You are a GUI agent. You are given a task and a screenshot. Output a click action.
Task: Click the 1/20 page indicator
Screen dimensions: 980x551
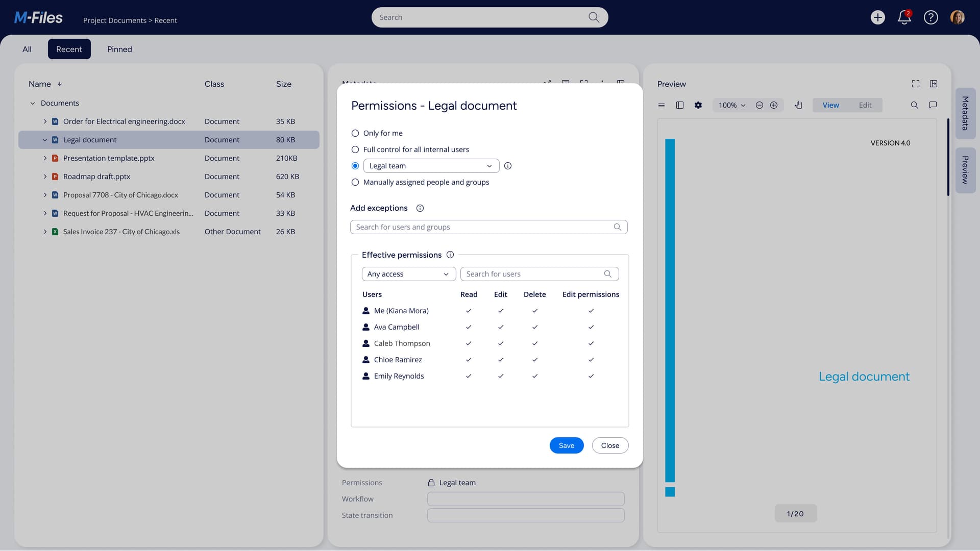tap(795, 514)
